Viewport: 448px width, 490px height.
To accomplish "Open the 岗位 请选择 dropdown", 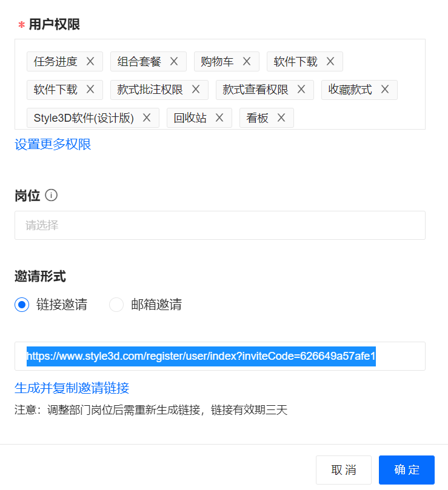I will tap(219, 225).
